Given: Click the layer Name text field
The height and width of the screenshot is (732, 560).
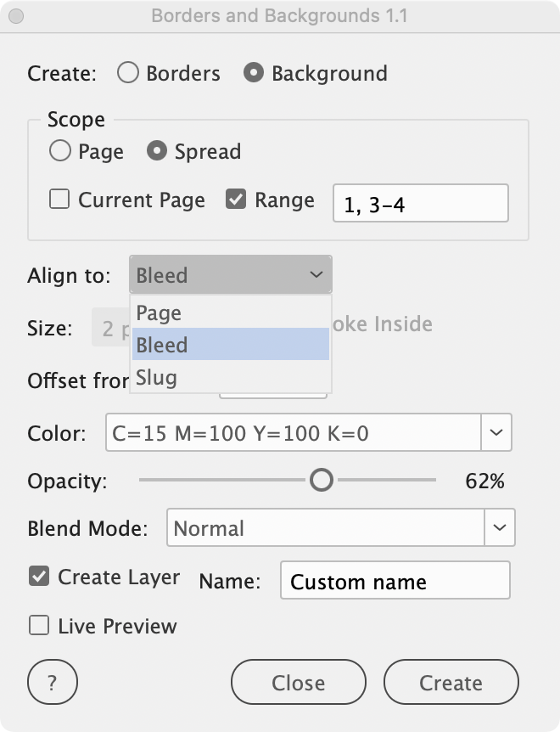Looking at the screenshot, I should [395, 582].
